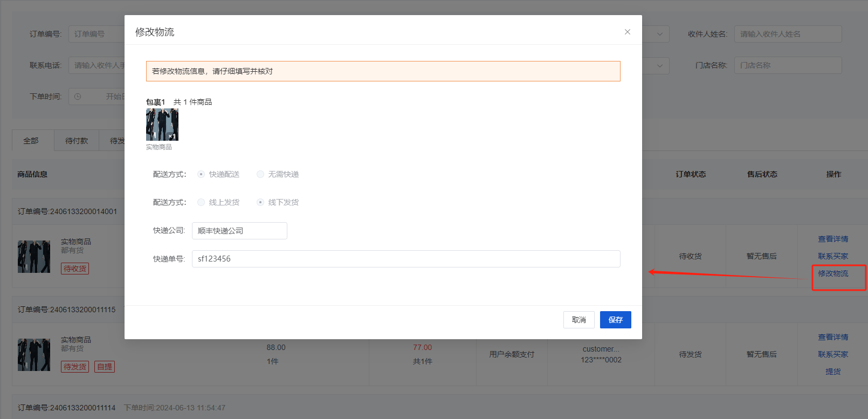
Task: Click the 快递单号 input with sf123456
Action: [406, 259]
